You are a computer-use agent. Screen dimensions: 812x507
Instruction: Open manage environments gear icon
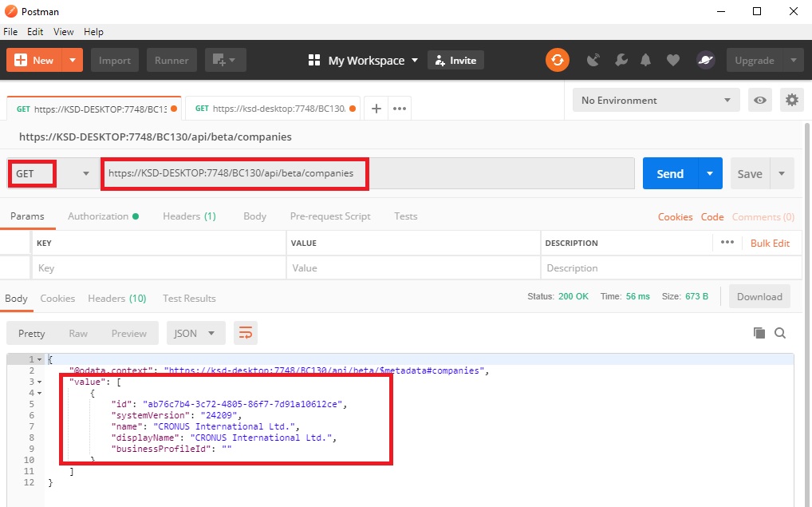(791, 100)
